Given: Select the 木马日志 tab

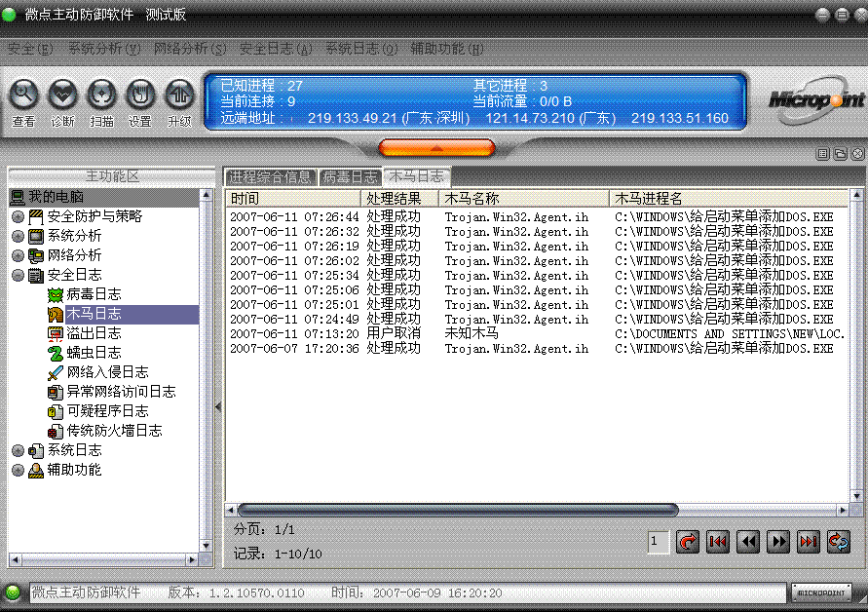Looking at the screenshot, I should (x=417, y=176).
